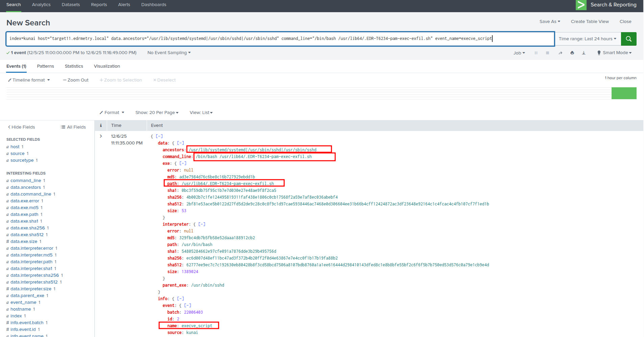
Task: Run search with the green magnifier button
Action: 628,39
